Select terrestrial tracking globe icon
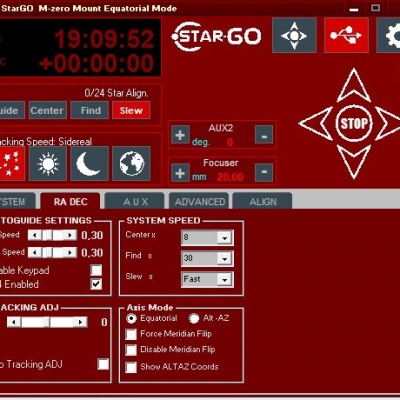The height and width of the screenshot is (400, 400). pyautogui.click(x=131, y=164)
